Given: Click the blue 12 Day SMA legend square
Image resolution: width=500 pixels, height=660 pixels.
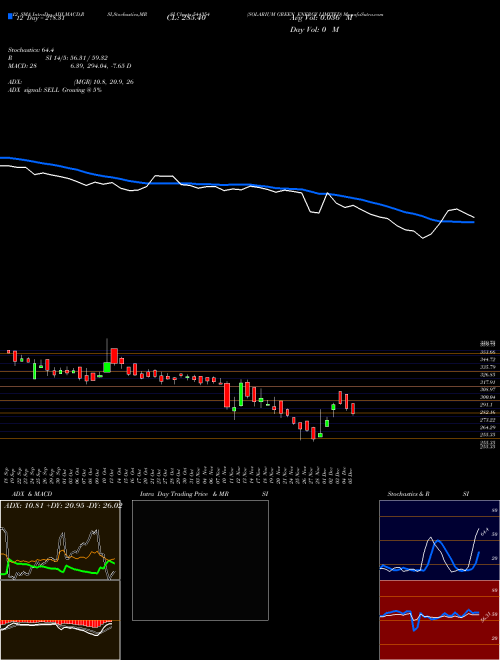Looking at the screenshot, I should tap(10, 16).
